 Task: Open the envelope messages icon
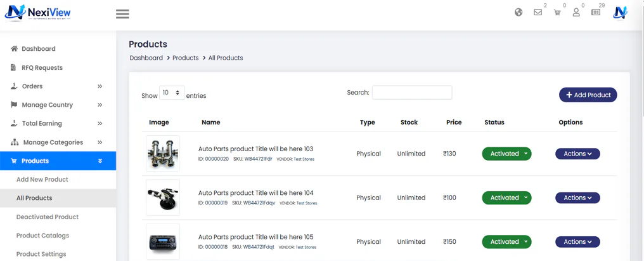pos(538,12)
